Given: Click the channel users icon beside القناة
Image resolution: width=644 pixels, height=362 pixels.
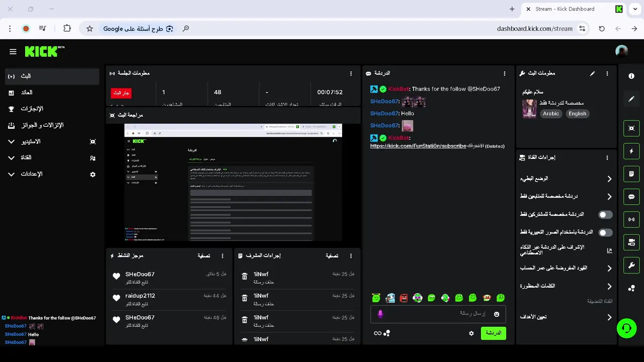Looking at the screenshot, I should pyautogui.click(x=93, y=158).
